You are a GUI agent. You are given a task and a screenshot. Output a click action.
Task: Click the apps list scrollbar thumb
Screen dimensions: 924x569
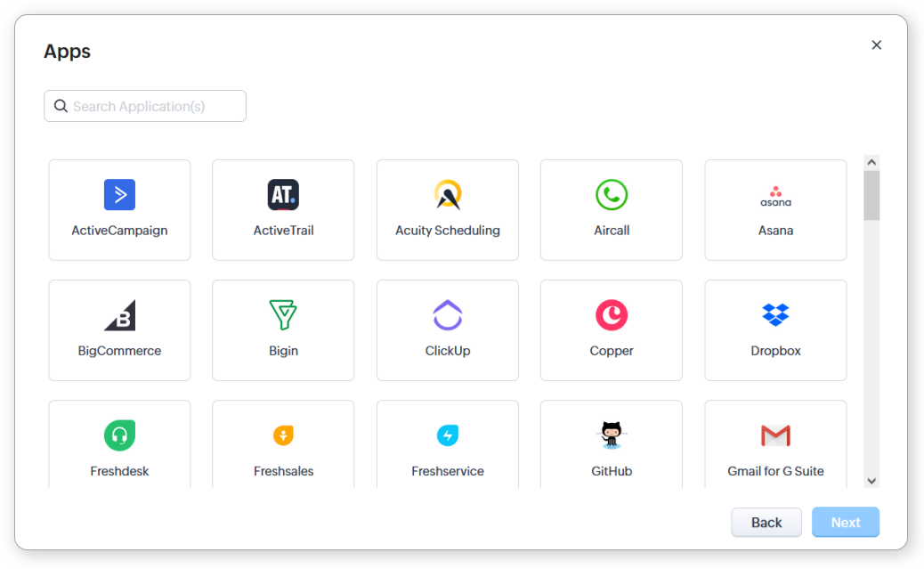(x=871, y=195)
